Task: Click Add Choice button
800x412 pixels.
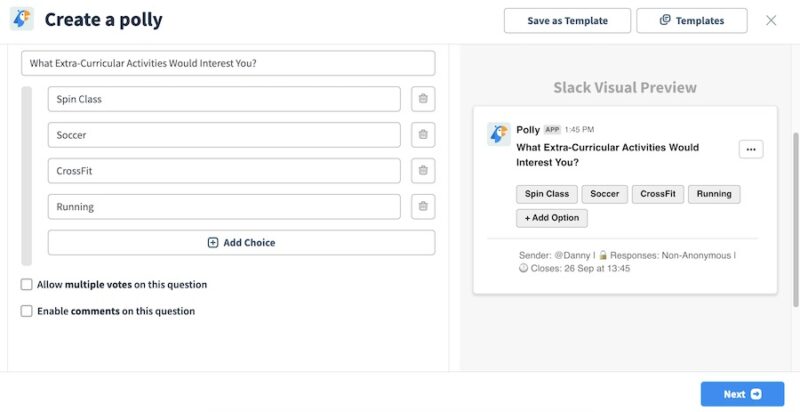Action: [x=241, y=243]
